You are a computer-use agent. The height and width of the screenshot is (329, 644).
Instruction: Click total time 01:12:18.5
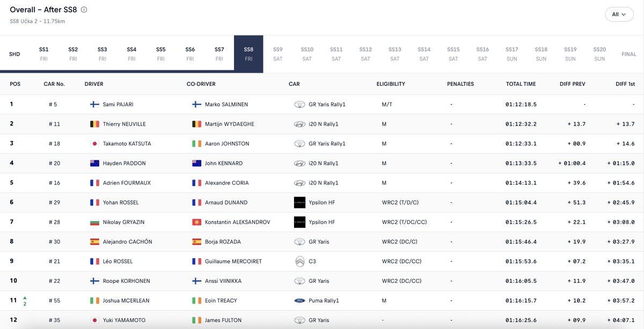(521, 104)
